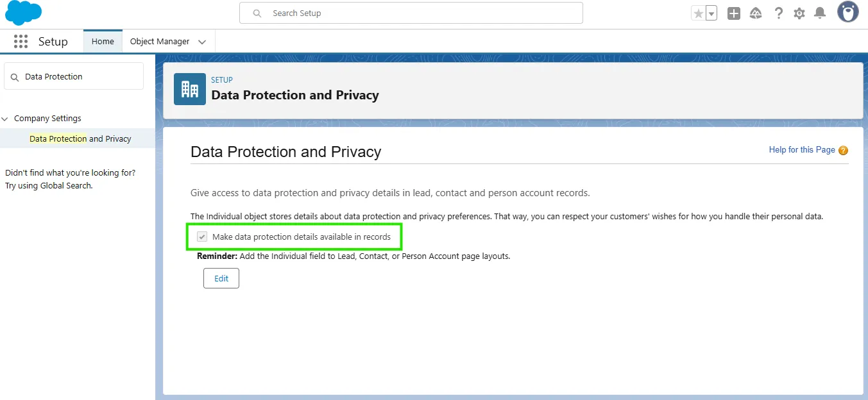Click the Search Setup input field

click(411, 13)
